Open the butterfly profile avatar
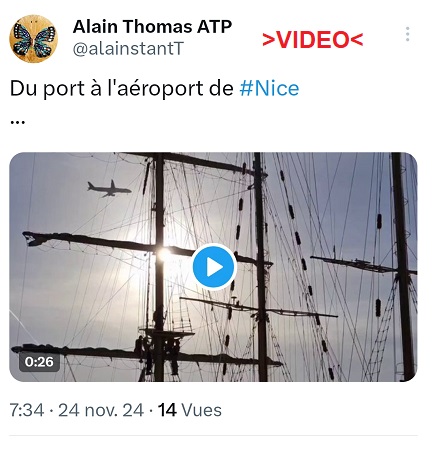This screenshot has width=432, height=454. click(x=33, y=39)
